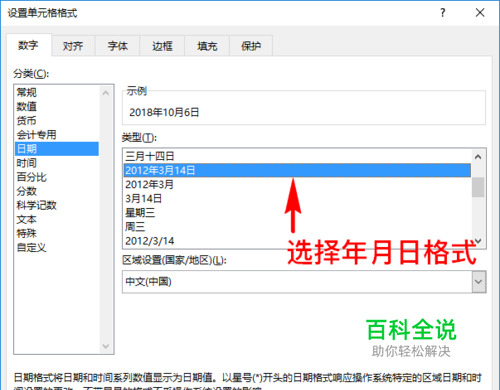
Task: Choose 会计专用 category
Action: (x=57, y=135)
